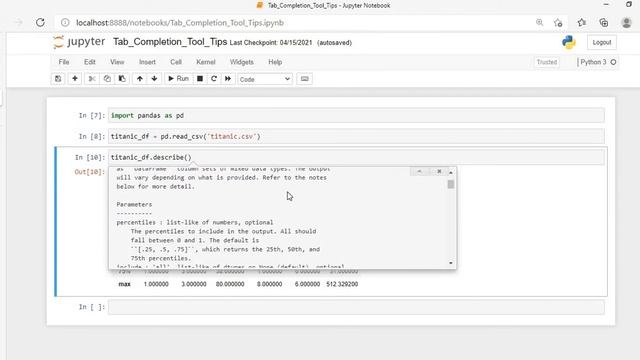Cut selected cells with scissors icon
640x360 pixels.
tap(92, 79)
